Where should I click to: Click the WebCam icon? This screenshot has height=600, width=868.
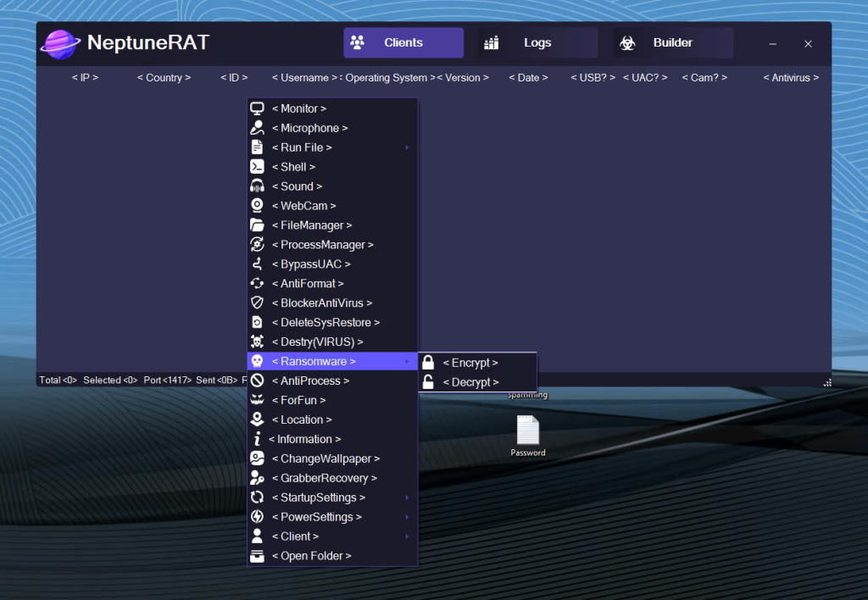[257, 205]
